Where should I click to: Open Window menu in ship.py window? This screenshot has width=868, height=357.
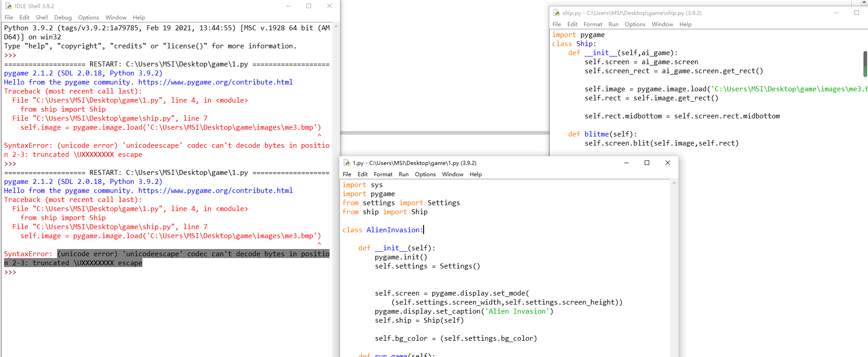coord(662,24)
